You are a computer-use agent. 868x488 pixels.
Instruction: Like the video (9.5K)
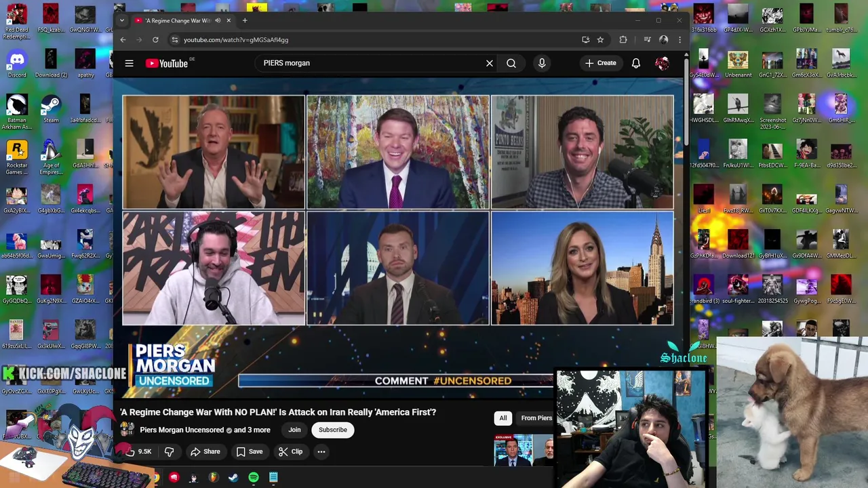coord(138,451)
